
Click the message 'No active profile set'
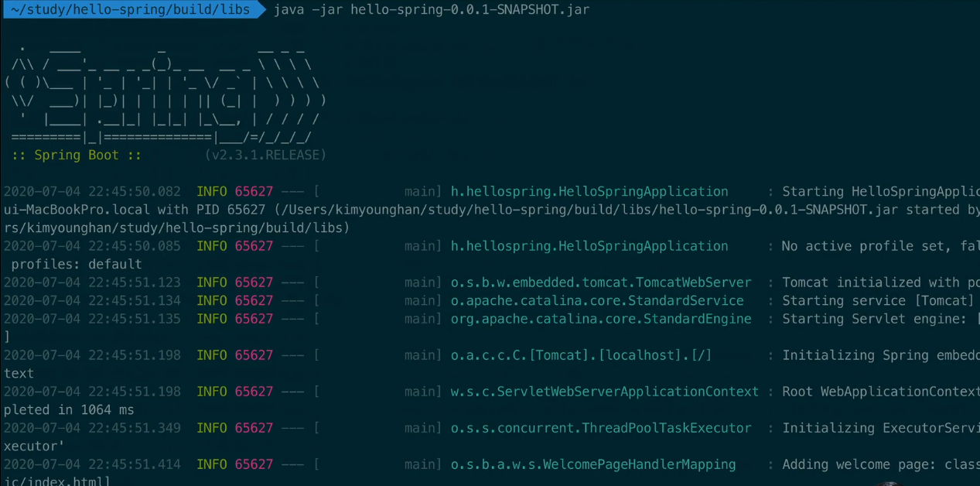(x=862, y=246)
